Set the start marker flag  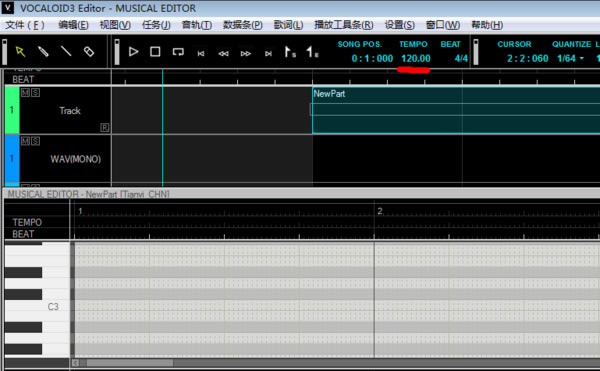tap(290, 52)
